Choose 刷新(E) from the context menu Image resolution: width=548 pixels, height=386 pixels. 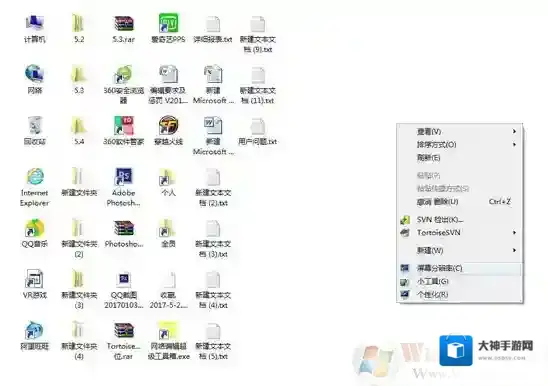coord(459,158)
